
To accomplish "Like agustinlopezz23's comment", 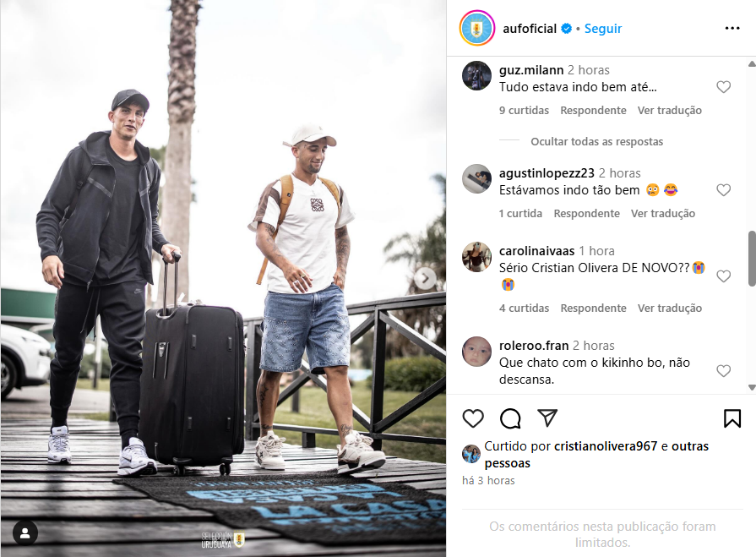I will 723,190.
